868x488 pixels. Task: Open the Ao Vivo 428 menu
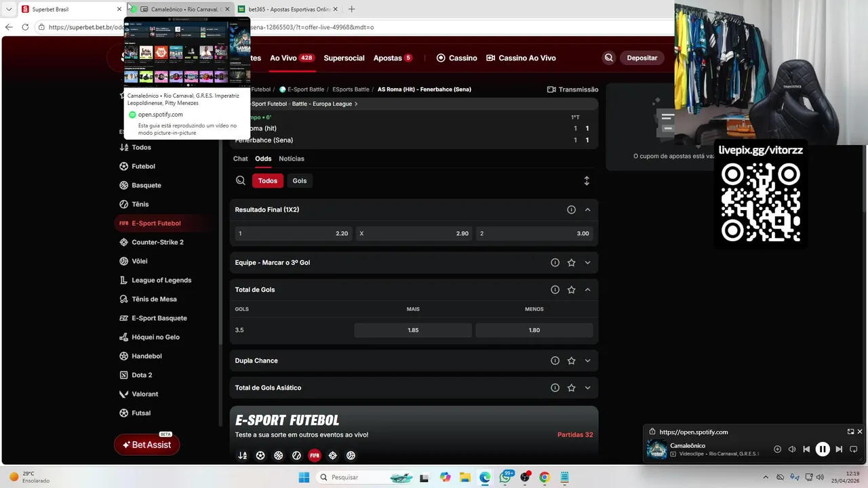point(292,58)
